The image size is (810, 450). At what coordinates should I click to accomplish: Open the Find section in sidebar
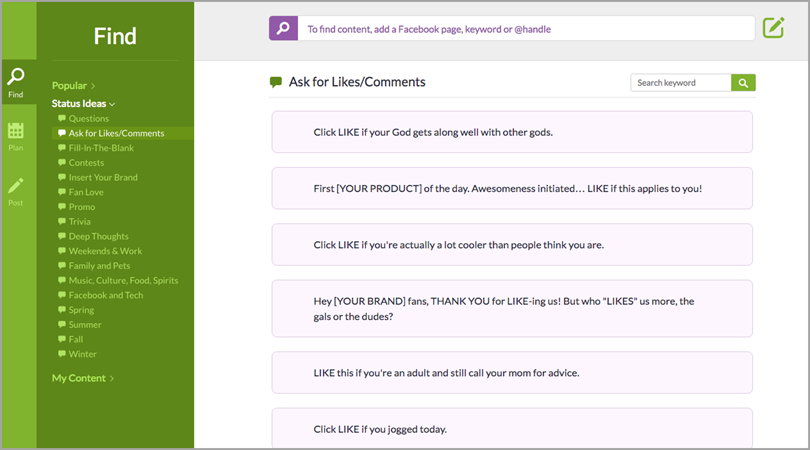[x=16, y=82]
